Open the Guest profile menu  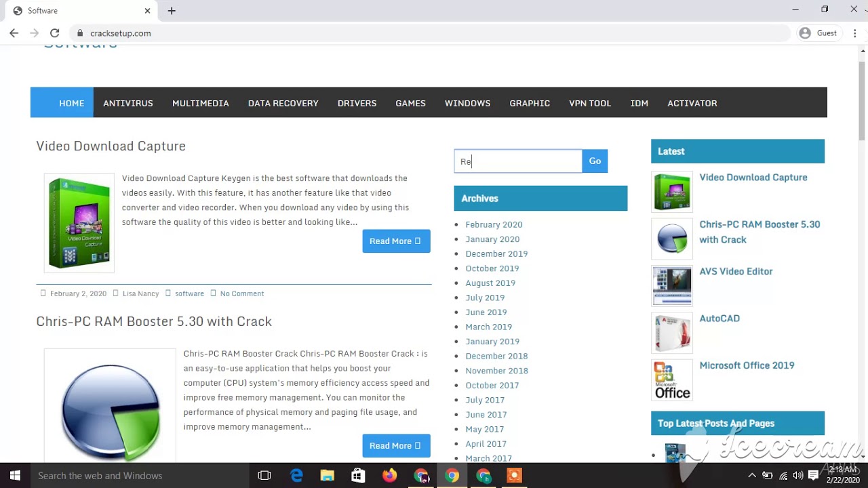point(818,33)
